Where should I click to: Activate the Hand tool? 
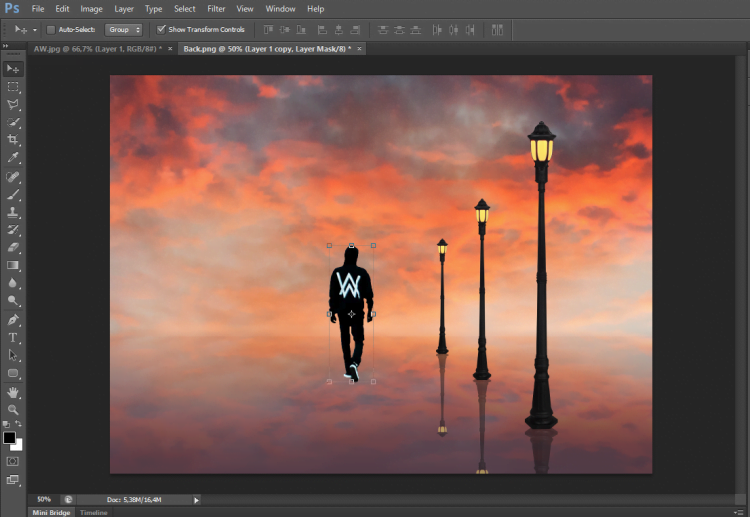coord(14,392)
